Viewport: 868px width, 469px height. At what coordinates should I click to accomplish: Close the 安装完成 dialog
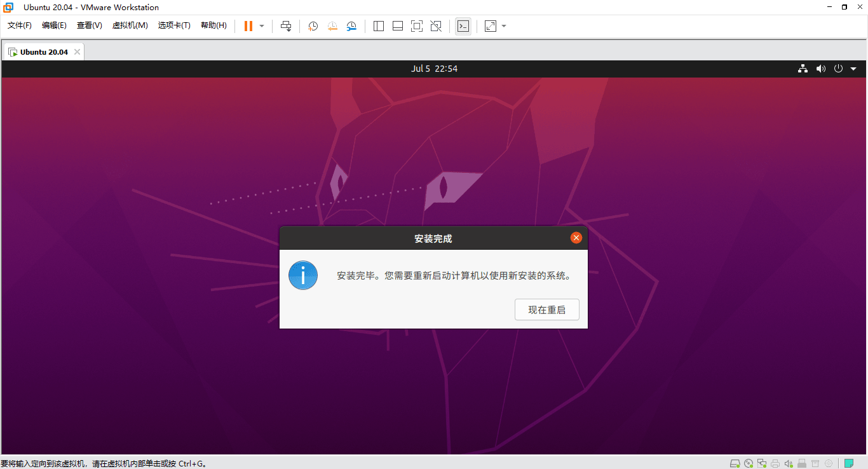point(576,238)
